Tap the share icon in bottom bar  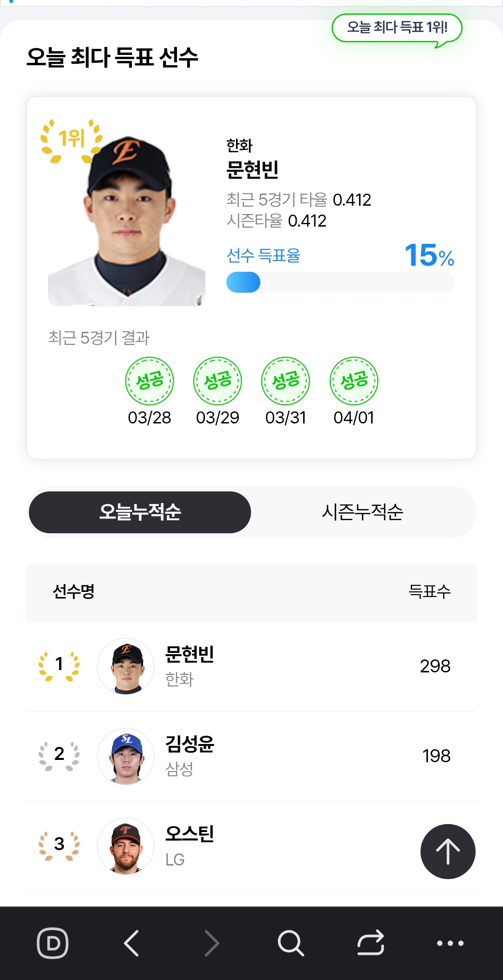point(371,943)
